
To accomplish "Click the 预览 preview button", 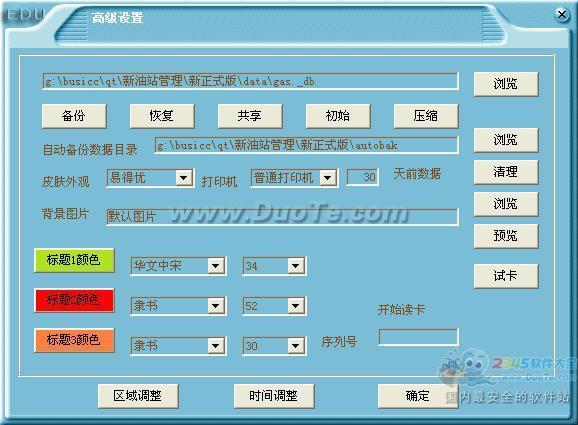I will (506, 236).
